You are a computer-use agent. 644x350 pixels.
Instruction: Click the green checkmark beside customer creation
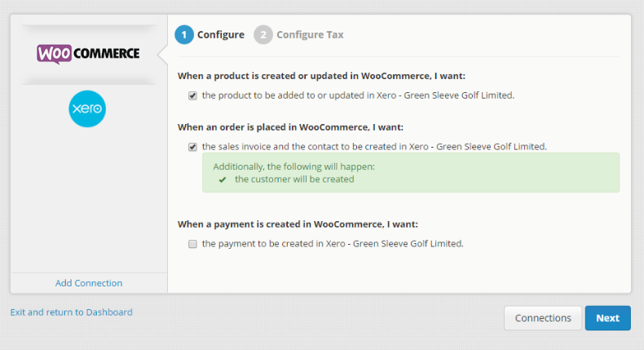pos(222,179)
